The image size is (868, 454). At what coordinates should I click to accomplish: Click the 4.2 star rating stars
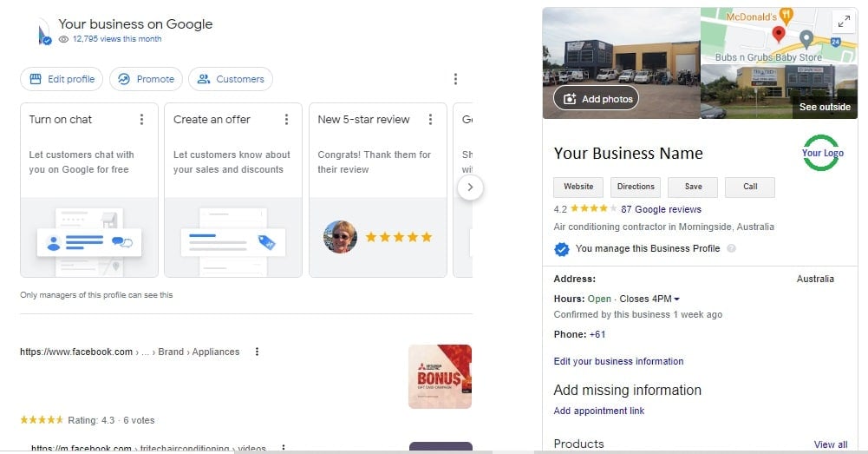click(x=593, y=208)
